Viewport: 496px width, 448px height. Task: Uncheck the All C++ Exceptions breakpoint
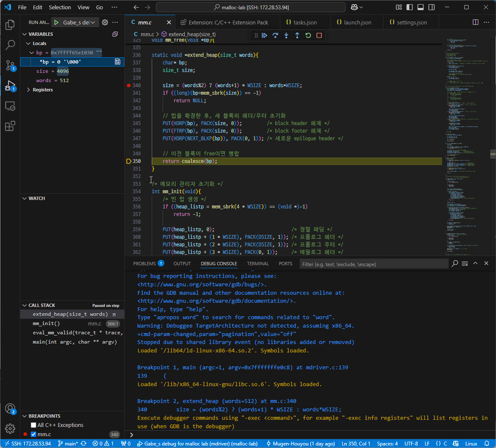pyautogui.click(x=32, y=425)
